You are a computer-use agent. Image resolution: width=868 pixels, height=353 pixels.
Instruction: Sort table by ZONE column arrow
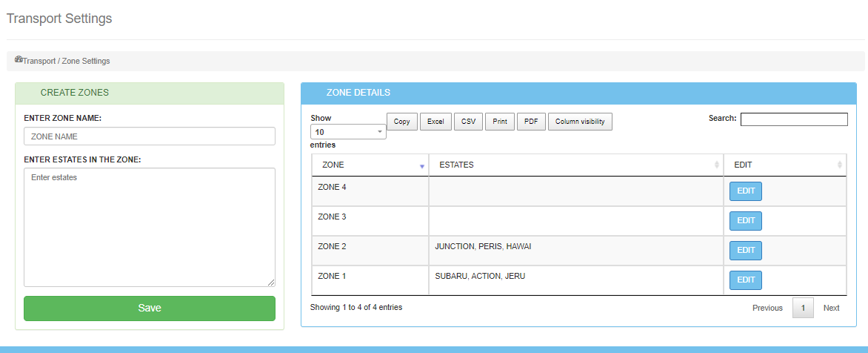click(422, 165)
